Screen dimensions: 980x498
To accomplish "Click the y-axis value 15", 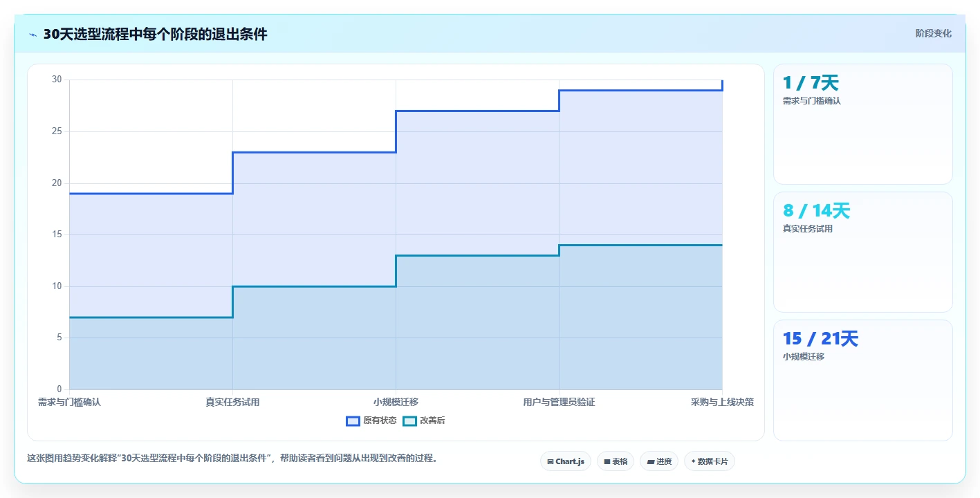I will tap(57, 234).
